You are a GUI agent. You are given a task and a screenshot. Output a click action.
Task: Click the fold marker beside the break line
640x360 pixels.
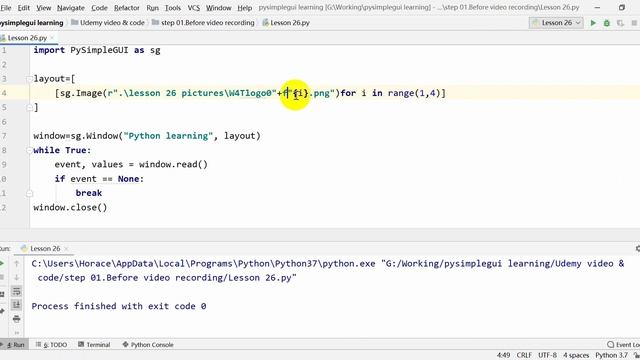coord(29,193)
